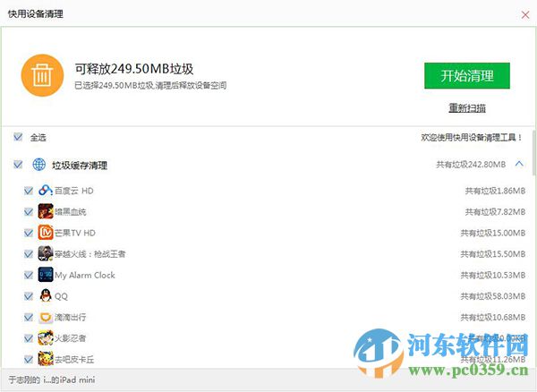Click the 芒果TV HD app name
The height and width of the screenshot is (392, 537).
75,234
